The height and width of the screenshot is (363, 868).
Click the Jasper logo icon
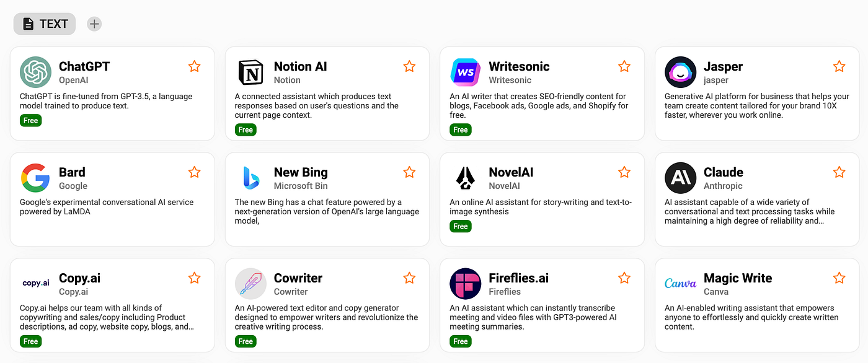pos(680,72)
